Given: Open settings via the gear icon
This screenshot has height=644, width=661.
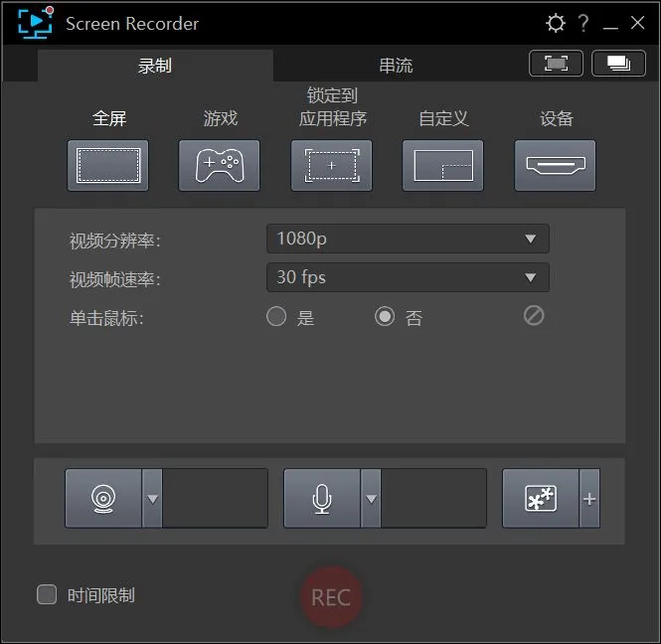Looking at the screenshot, I should [x=556, y=23].
